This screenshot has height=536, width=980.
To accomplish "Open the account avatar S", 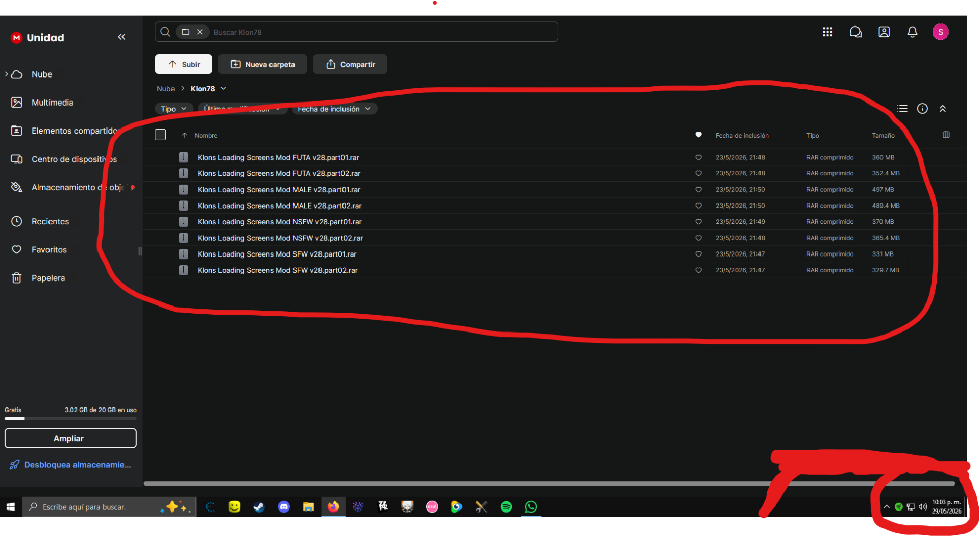I will click(940, 32).
